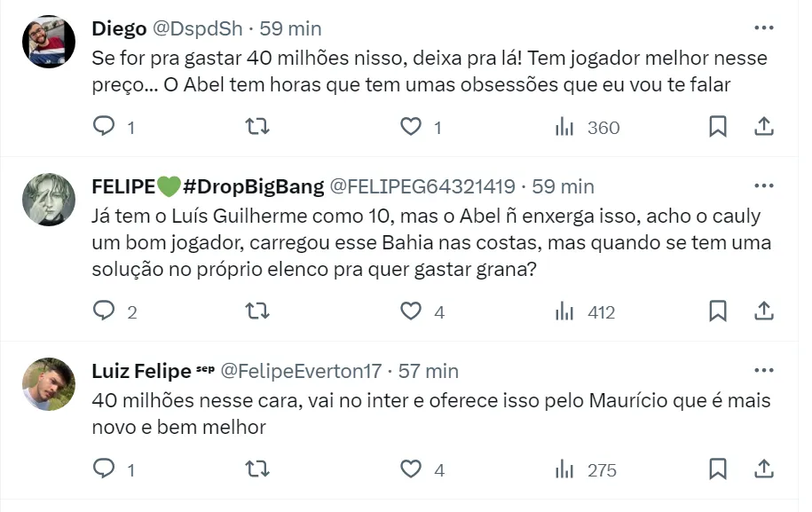The height and width of the screenshot is (512, 812).
Task: Reply to FELIPE's tweet about Luís Guilherme
Action: click(x=105, y=311)
